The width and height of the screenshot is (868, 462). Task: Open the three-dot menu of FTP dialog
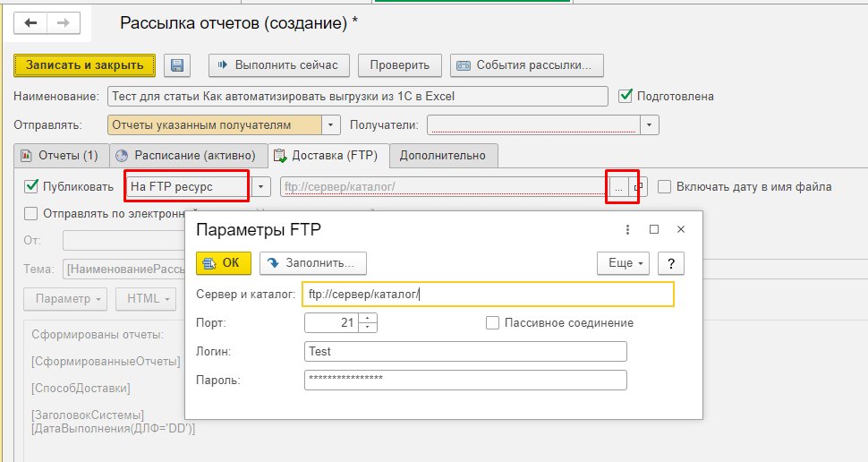point(627,229)
